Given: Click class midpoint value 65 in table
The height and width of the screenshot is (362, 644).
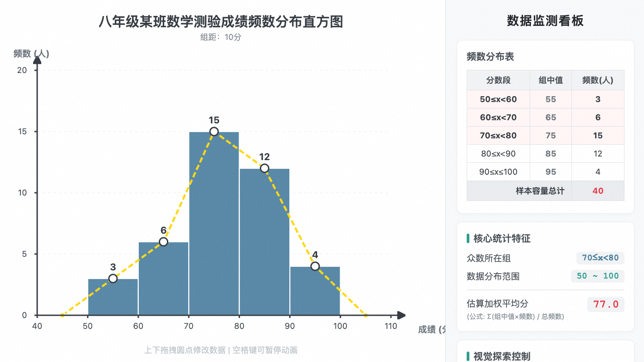Looking at the screenshot, I should click(x=551, y=117).
